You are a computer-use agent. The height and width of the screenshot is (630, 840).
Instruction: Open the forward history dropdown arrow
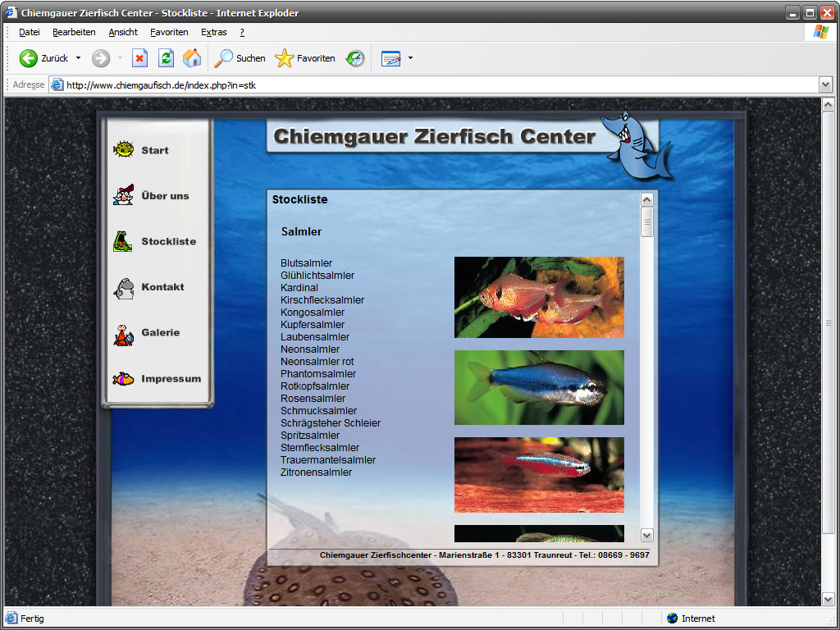click(x=120, y=58)
